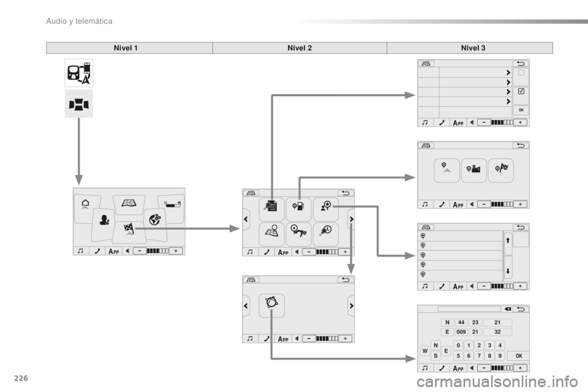Select the fuel pump POI icon in destination menu
Image resolution: width=588 pixels, height=392 pixels.
[x=298, y=206]
